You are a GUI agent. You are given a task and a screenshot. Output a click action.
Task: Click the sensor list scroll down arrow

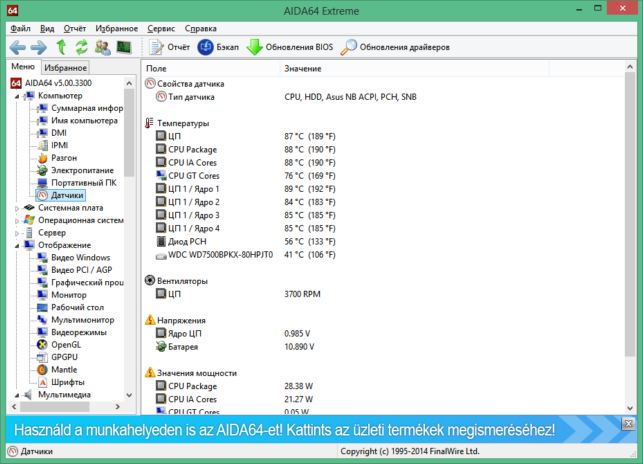[630, 408]
